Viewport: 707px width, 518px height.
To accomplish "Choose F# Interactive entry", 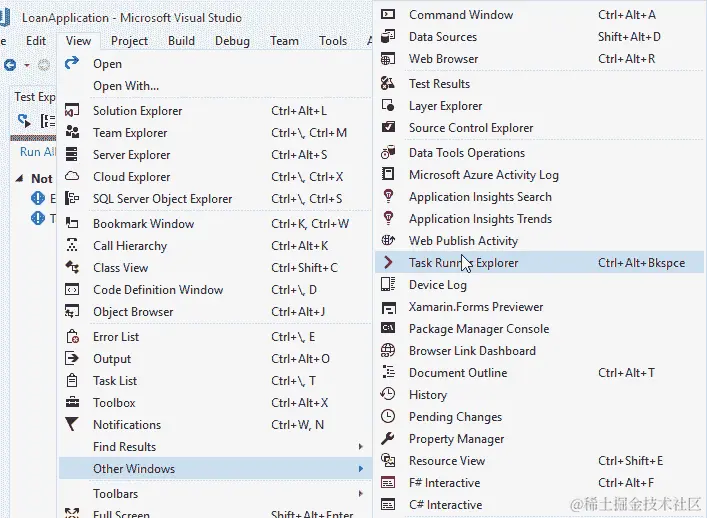I will (539, 482).
